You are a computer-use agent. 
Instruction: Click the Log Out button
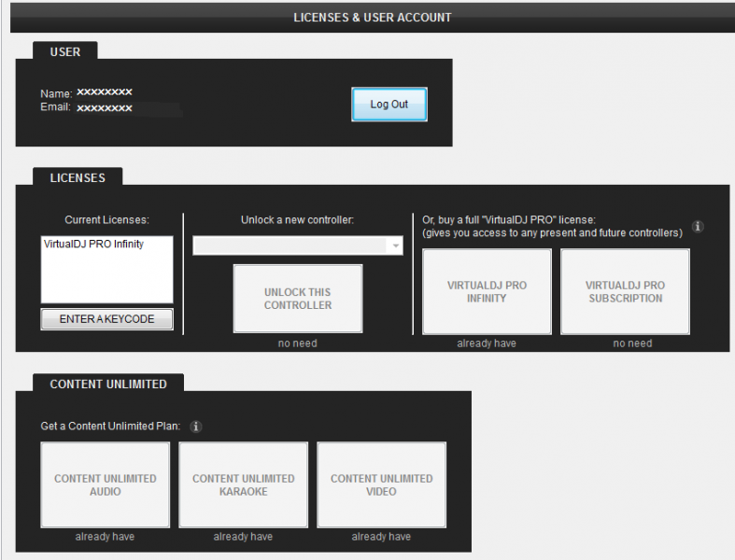click(389, 104)
